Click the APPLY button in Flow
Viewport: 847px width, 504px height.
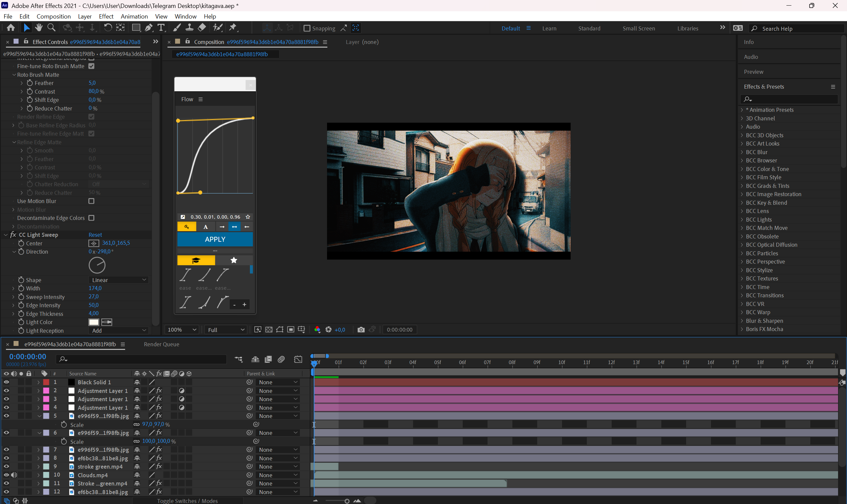click(215, 239)
